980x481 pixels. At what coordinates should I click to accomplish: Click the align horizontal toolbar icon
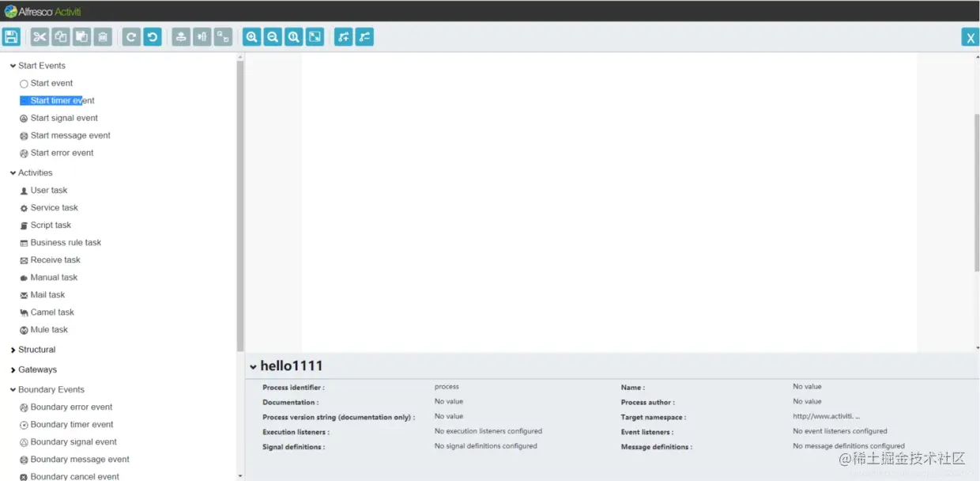pyautogui.click(x=202, y=36)
